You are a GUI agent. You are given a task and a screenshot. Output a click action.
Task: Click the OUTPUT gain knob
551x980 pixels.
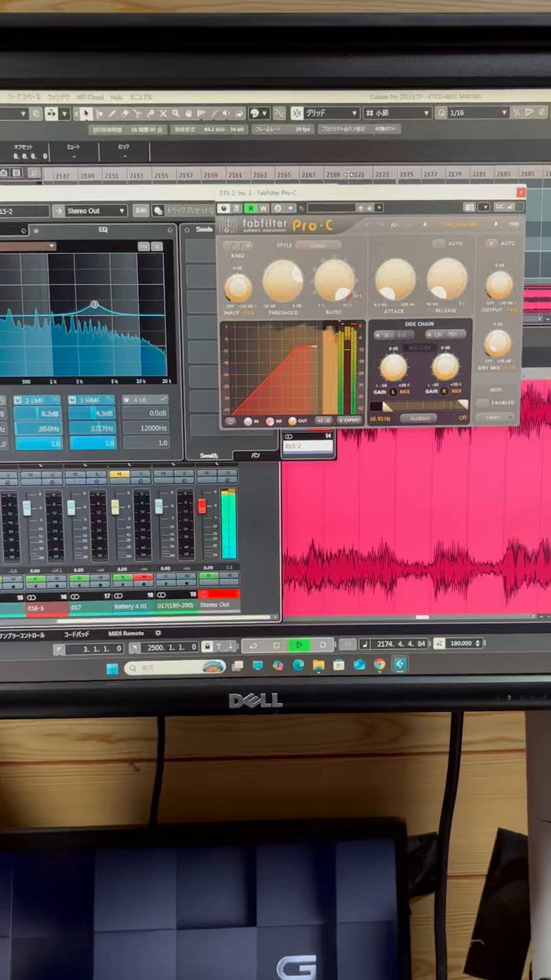pyautogui.click(x=499, y=284)
